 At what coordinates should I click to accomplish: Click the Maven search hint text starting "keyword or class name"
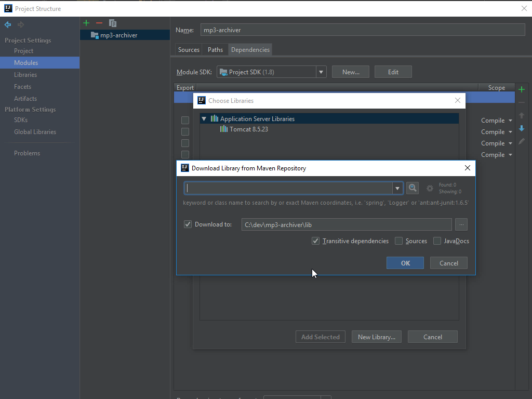click(x=326, y=203)
